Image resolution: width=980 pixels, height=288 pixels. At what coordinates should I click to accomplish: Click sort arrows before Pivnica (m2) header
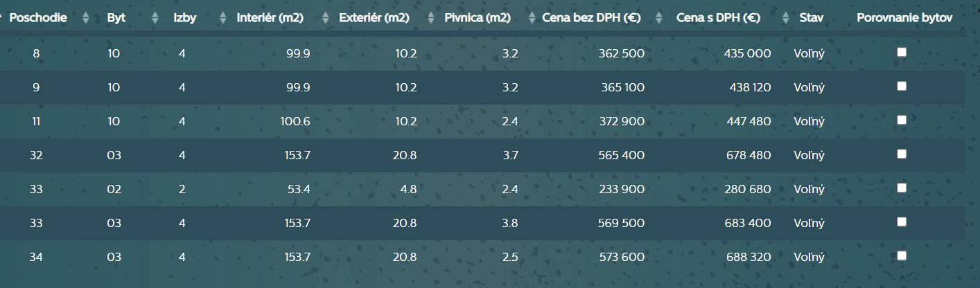click(431, 19)
